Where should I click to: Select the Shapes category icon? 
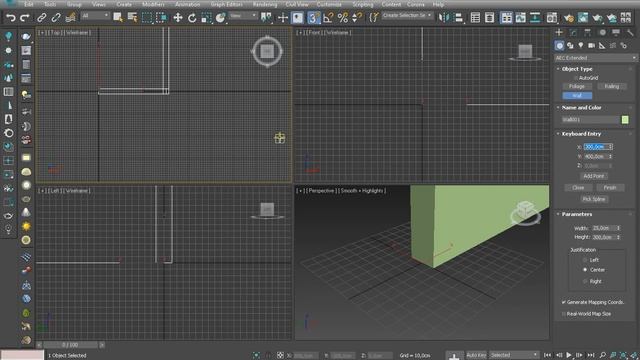click(570, 45)
